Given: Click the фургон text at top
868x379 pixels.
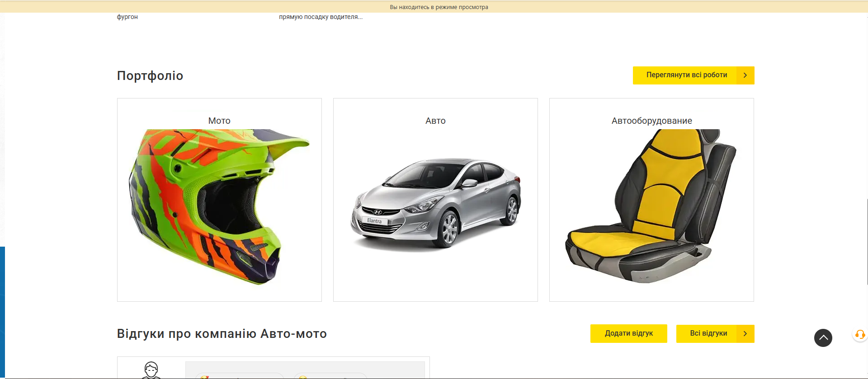Looking at the screenshot, I should [127, 17].
